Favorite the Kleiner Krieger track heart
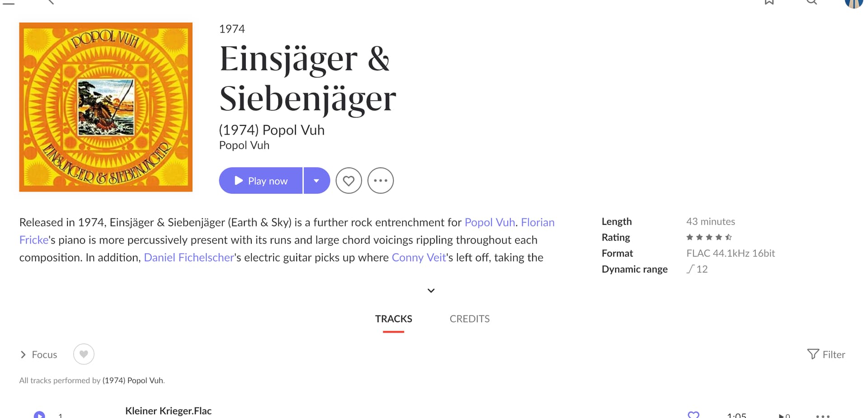868x418 pixels. [x=693, y=415]
